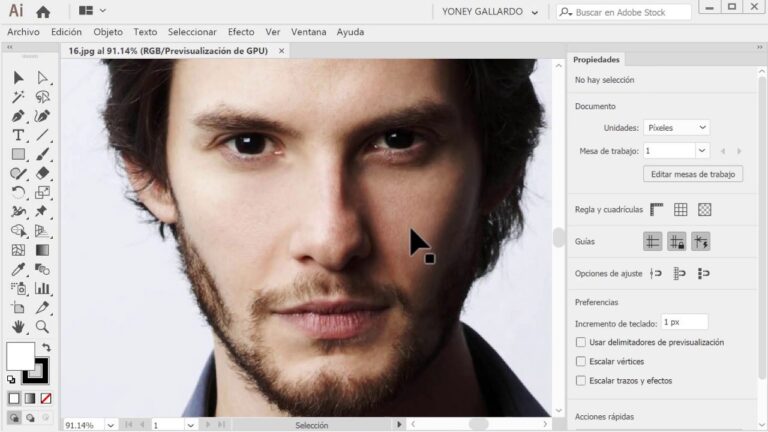Image resolution: width=768 pixels, height=432 pixels.
Task: Select the Artboard tool
Action: 18,308
